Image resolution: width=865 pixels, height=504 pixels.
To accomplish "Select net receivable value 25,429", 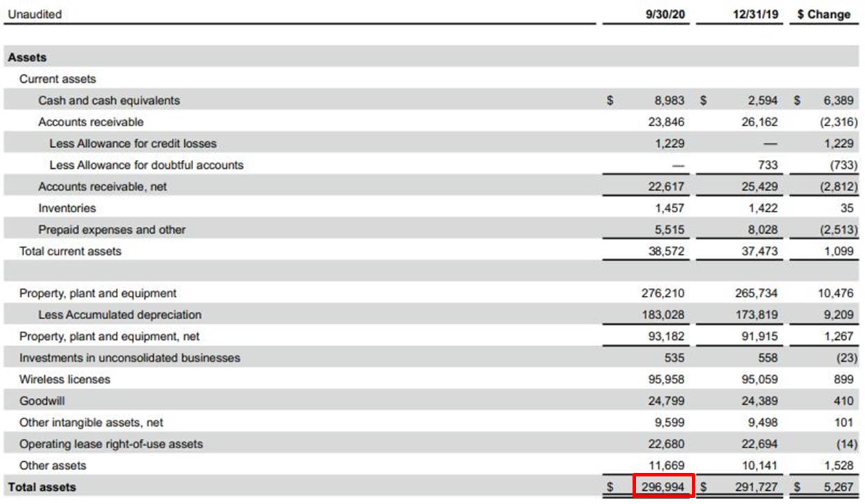I will pyautogui.click(x=759, y=186).
